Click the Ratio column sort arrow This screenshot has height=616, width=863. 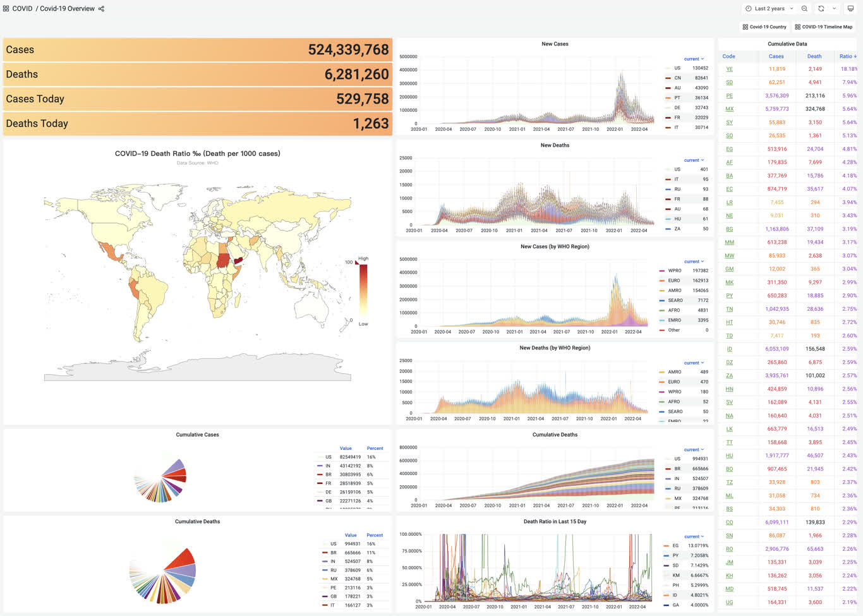point(855,56)
